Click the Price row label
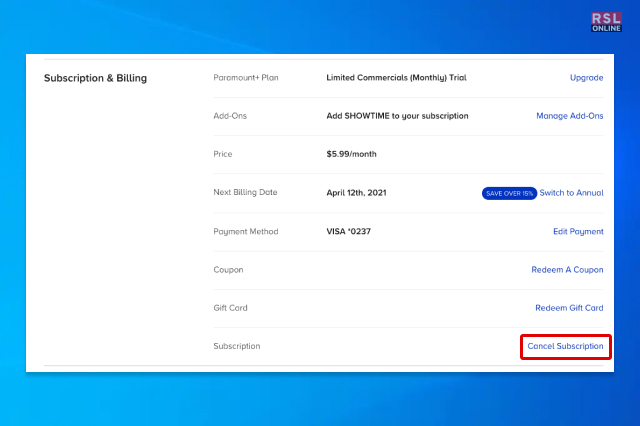This screenshot has width=640, height=426. tap(222, 154)
